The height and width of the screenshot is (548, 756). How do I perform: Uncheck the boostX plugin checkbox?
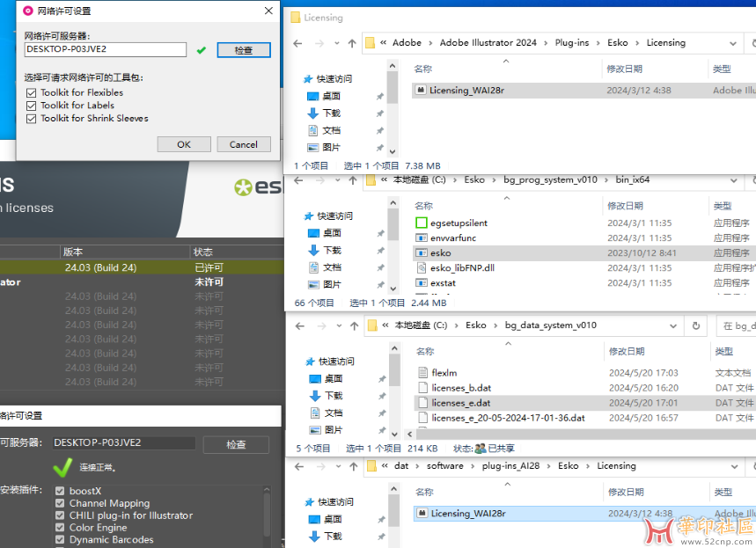tap(60, 491)
